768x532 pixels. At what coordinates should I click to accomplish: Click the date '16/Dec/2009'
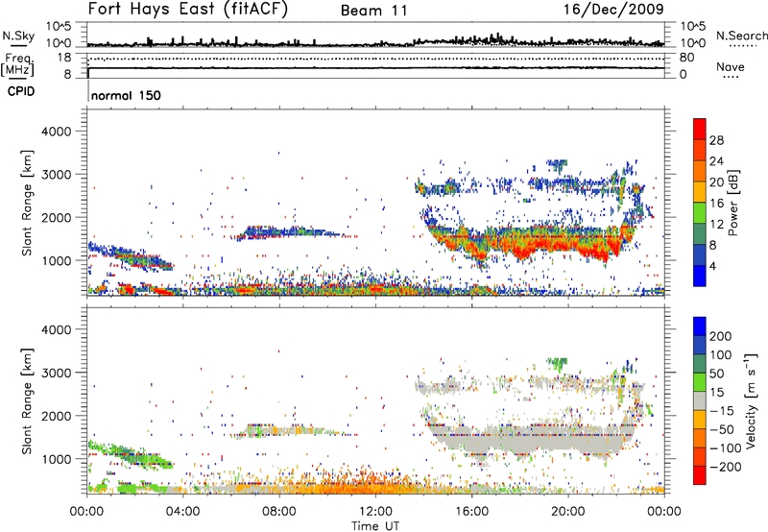click(613, 10)
